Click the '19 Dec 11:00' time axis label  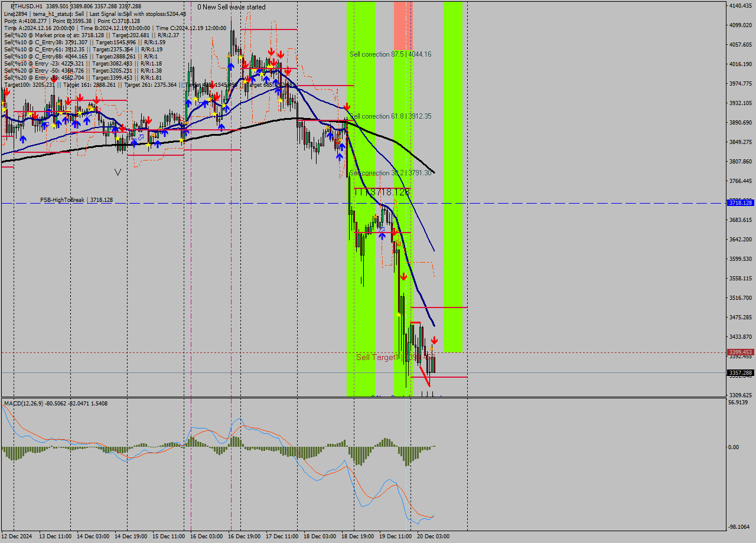[x=395, y=537]
